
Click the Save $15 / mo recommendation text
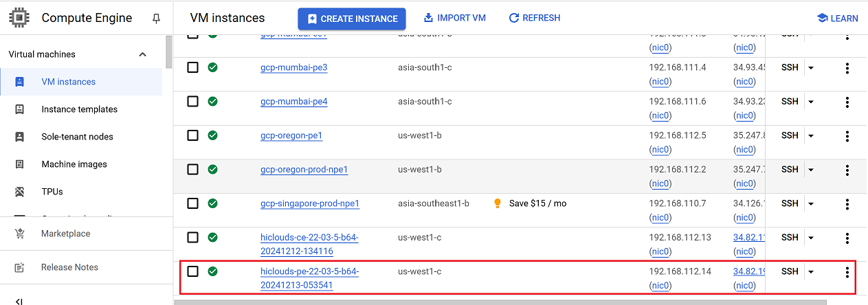(x=538, y=203)
